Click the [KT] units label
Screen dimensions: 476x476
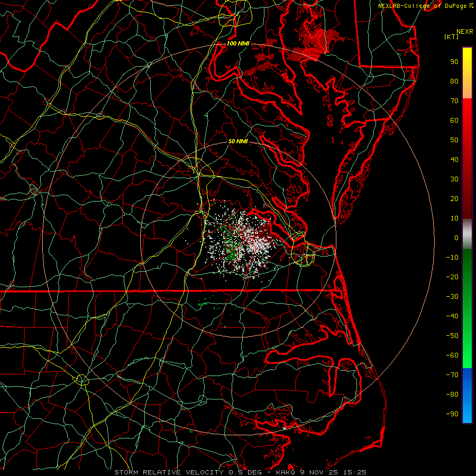[x=452, y=36]
